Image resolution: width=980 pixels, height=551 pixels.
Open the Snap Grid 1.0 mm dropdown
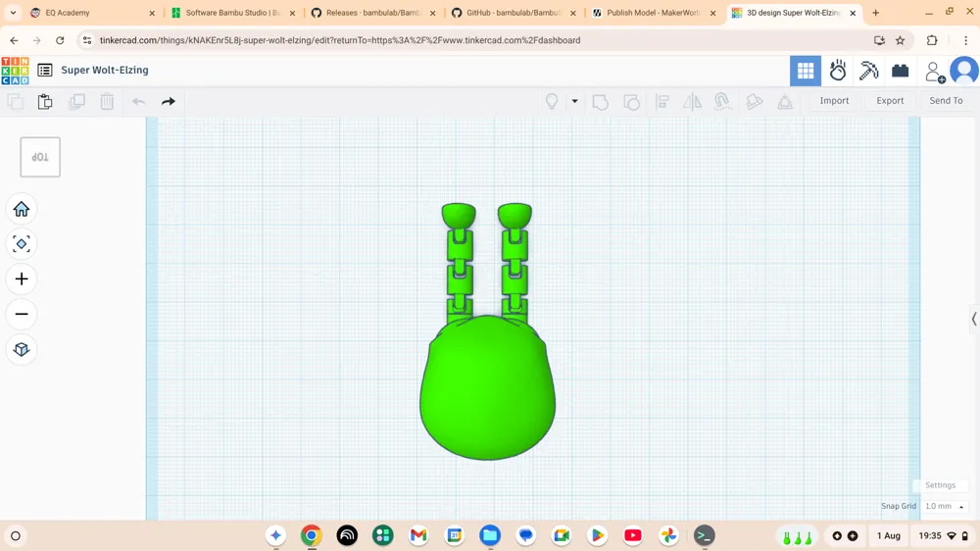pyautogui.click(x=944, y=506)
